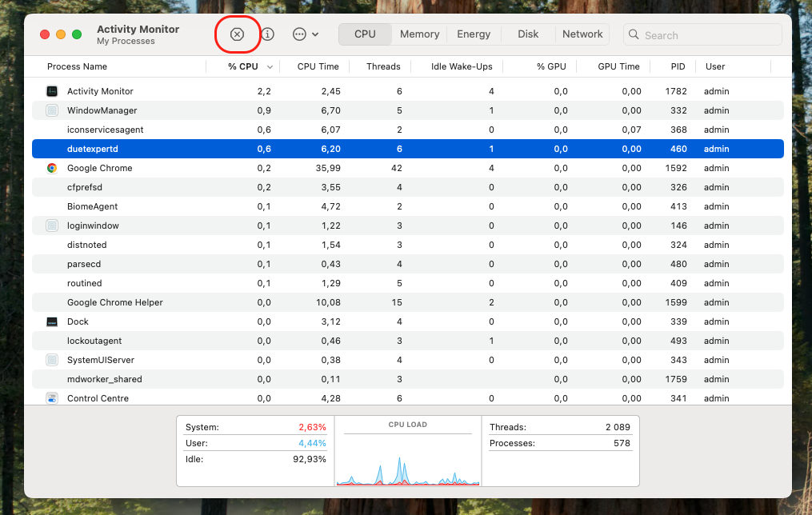
Task: Select the BiomeAgent process row
Action: (x=407, y=206)
